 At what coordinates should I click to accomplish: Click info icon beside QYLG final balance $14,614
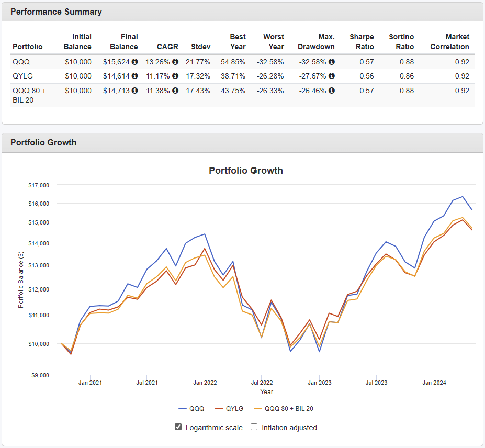tap(135, 76)
